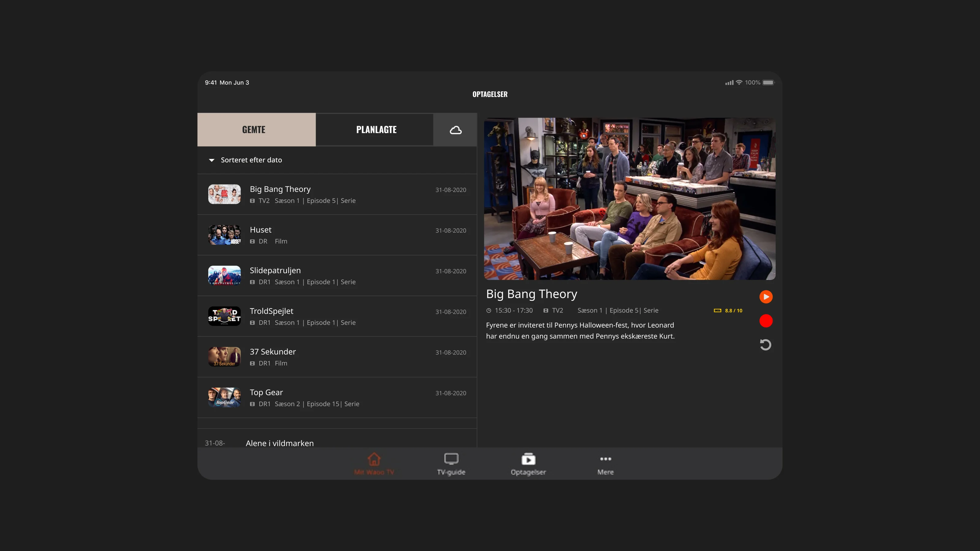Click the episode description text
Image resolution: width=980 pixels, height=551 pixels.
pos(580,331)
